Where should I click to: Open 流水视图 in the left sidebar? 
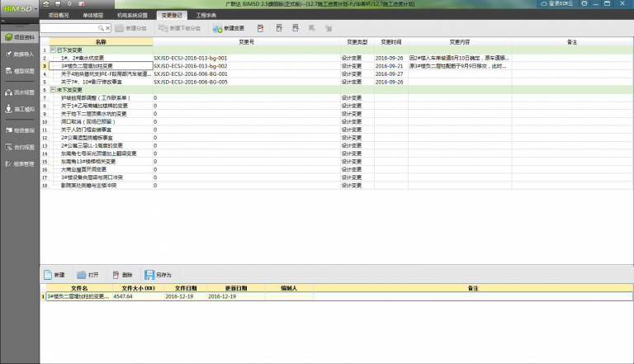[20, 92]
